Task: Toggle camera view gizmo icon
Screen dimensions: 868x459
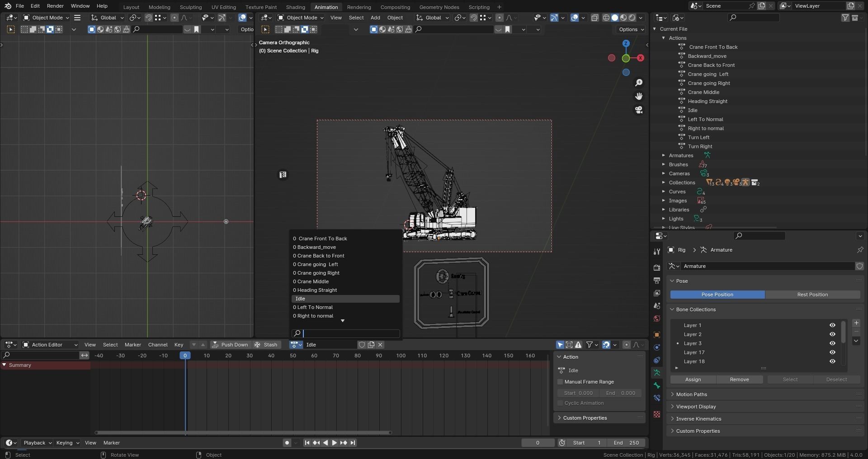Action: coord(639,110)
